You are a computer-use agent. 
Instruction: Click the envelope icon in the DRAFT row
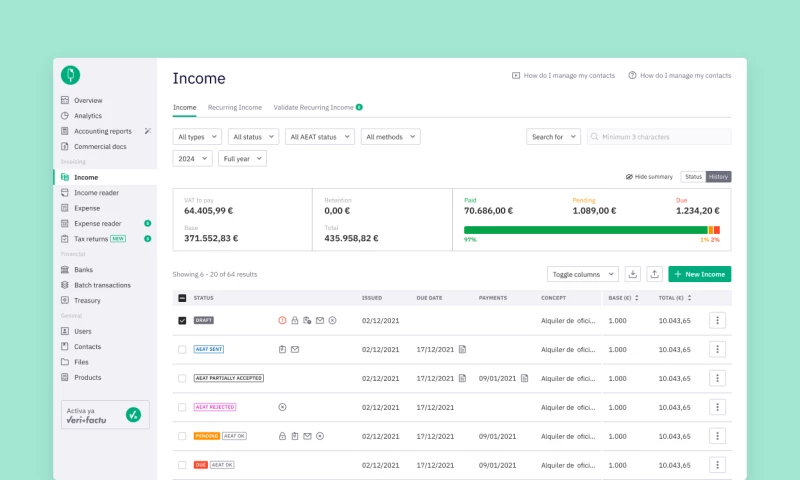(320, 320)
